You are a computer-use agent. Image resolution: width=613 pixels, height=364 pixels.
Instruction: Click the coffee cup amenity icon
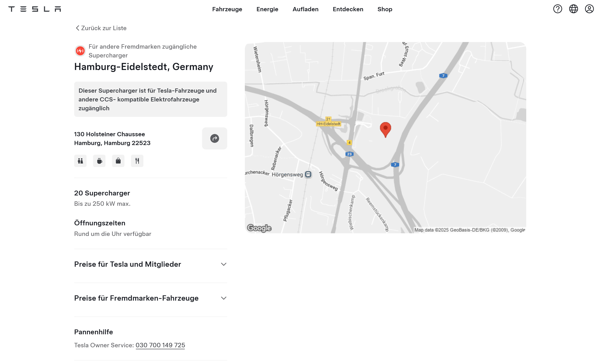click(99, 161)
